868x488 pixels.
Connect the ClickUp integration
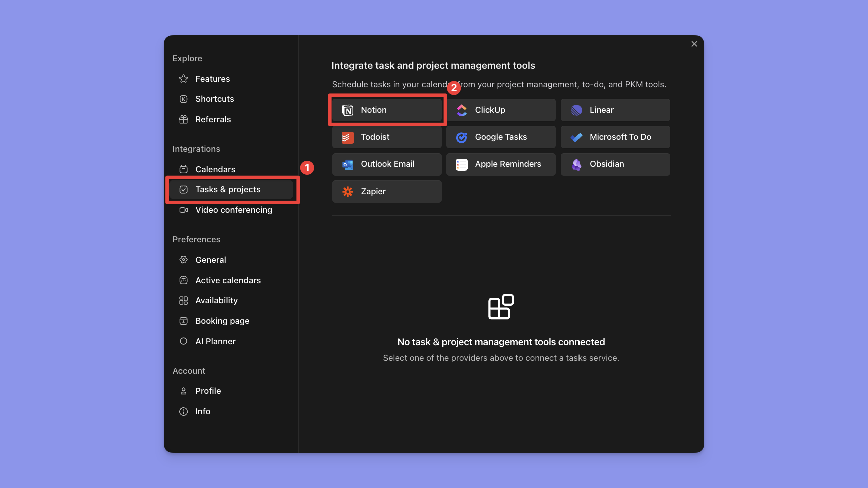coord(501,110)
